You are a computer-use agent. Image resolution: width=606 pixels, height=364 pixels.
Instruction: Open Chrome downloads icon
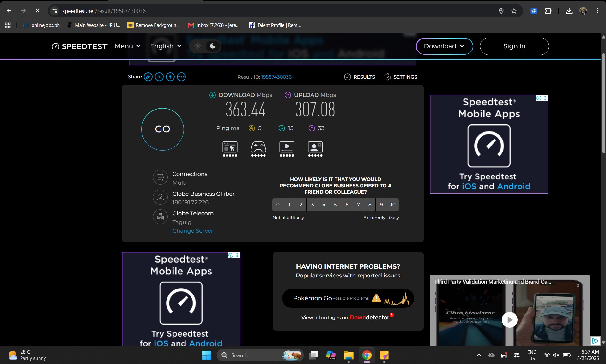pyautogui.click(x=569, y=11)
